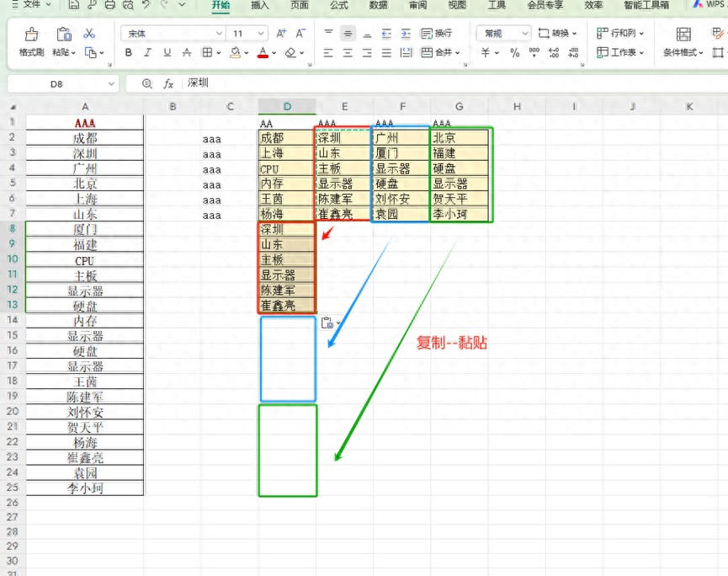
Task: Open the 智能工具箱 Smart Toolbox tab
Action: 646,5
